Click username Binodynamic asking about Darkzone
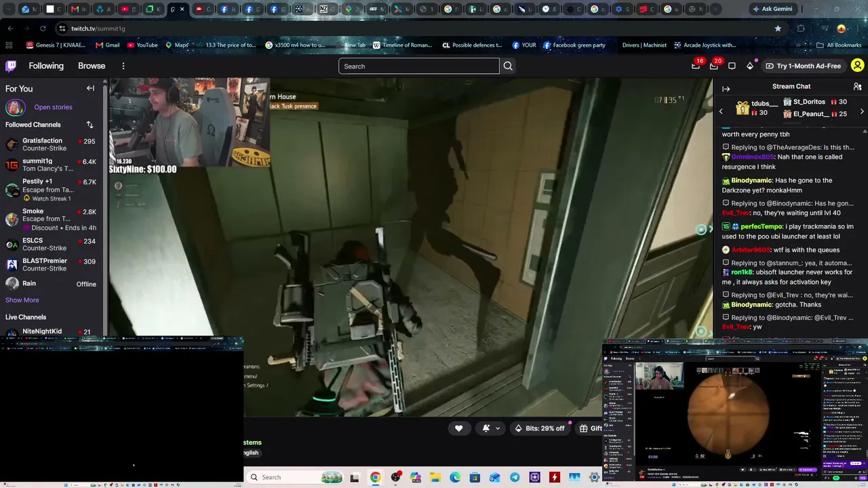 751,181
